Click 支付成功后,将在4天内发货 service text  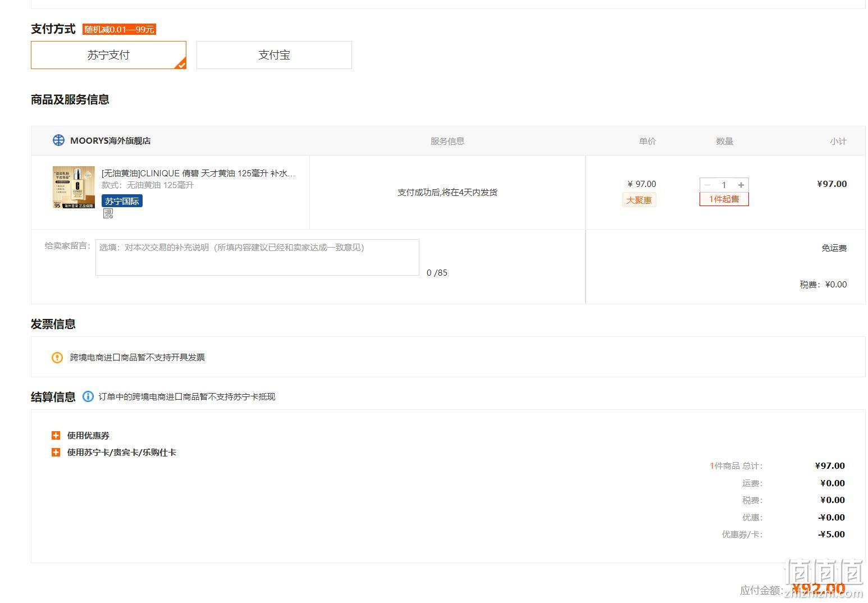click(x=447, y=192)
